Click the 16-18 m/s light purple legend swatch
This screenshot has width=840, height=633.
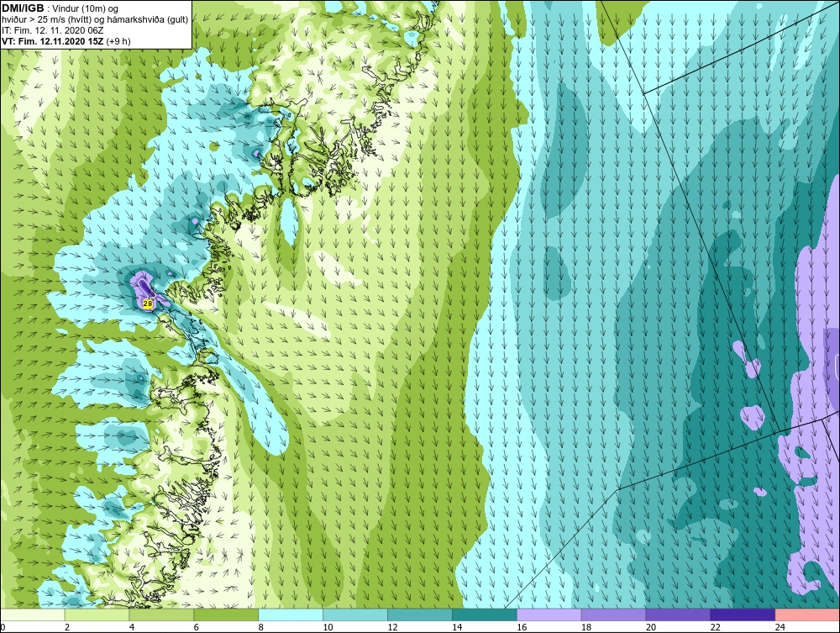pyautogui.click(x=549, y=615)
